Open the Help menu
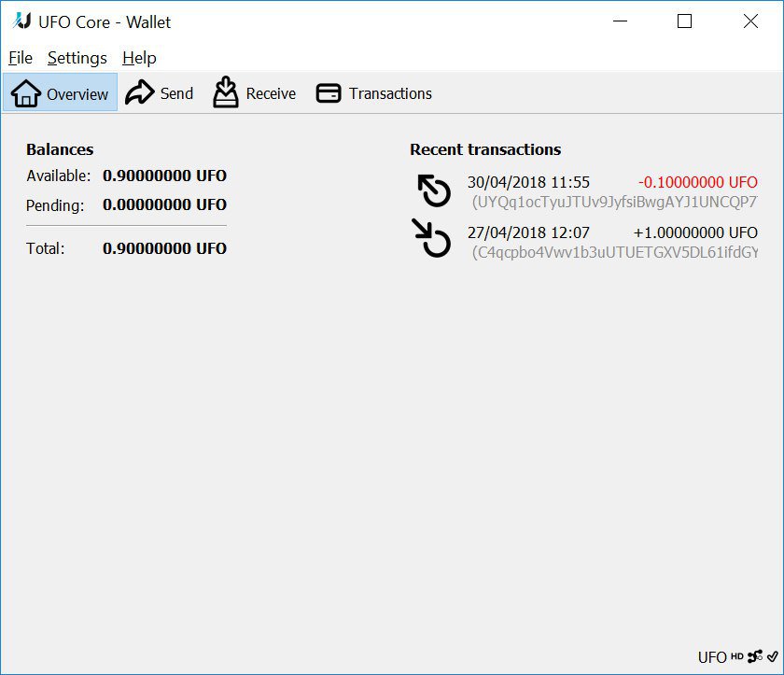The width and height of the screenshot is (784, 675). [x=139, y=58]
